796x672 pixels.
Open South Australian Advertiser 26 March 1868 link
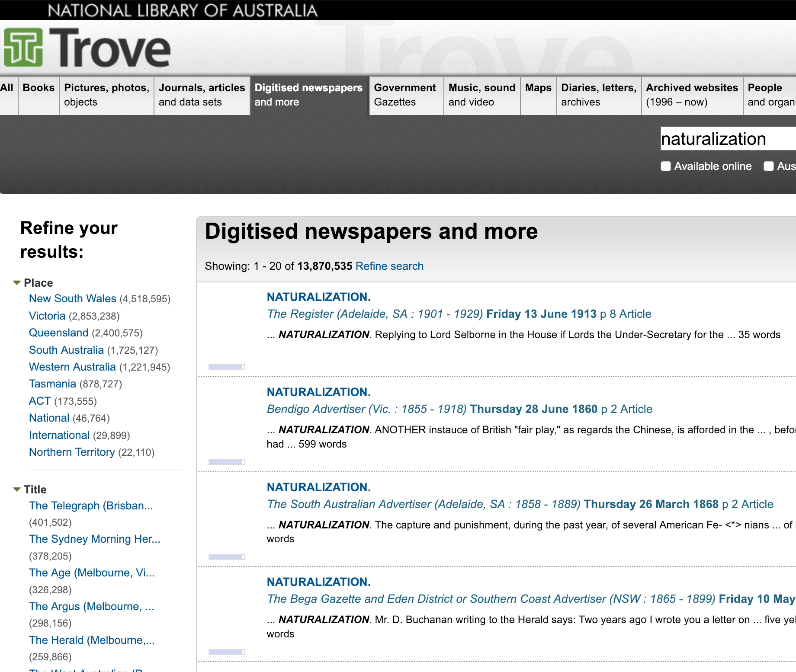coord(520,504)
